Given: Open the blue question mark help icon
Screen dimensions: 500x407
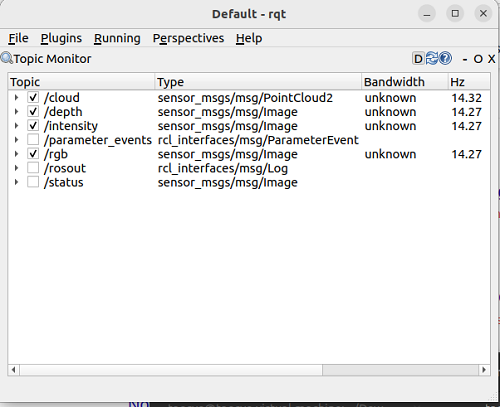Looking at the screenshot, I should point(445,59).
